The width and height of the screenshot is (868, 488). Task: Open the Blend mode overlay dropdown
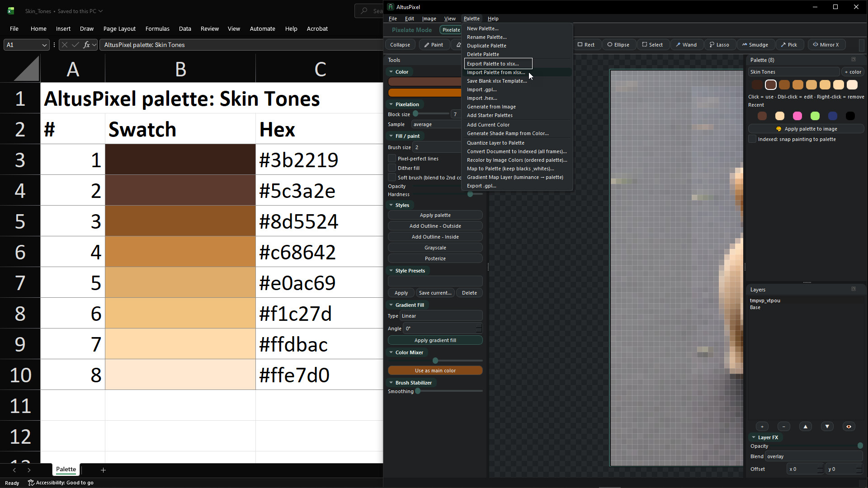coord(814,456)
